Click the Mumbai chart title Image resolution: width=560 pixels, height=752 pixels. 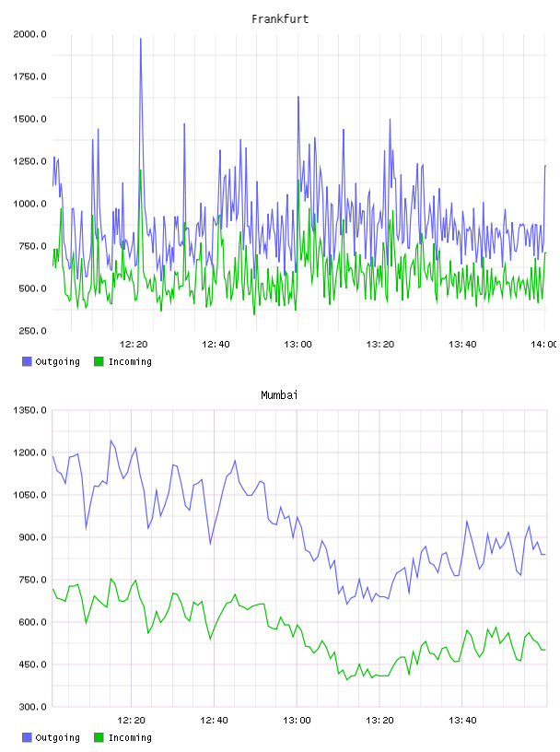point(279,395)
